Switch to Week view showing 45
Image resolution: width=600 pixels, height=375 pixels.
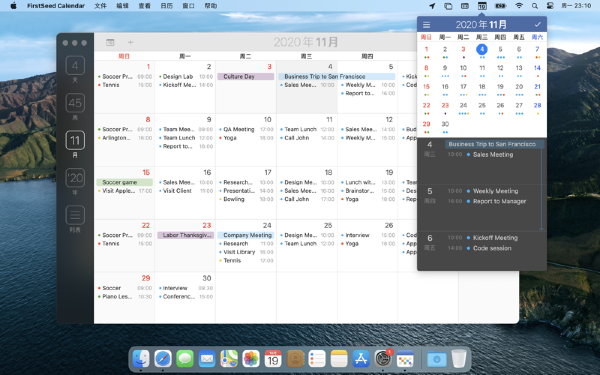coord(75,103)
